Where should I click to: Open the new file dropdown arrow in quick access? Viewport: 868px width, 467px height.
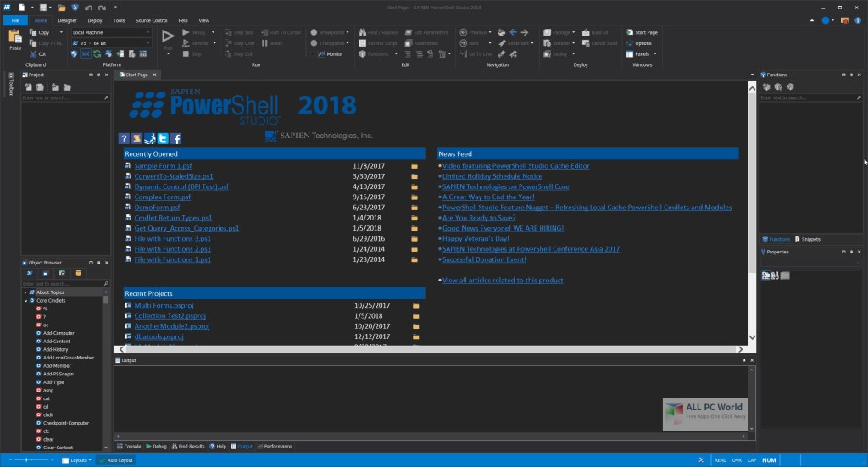pos(32,8)
